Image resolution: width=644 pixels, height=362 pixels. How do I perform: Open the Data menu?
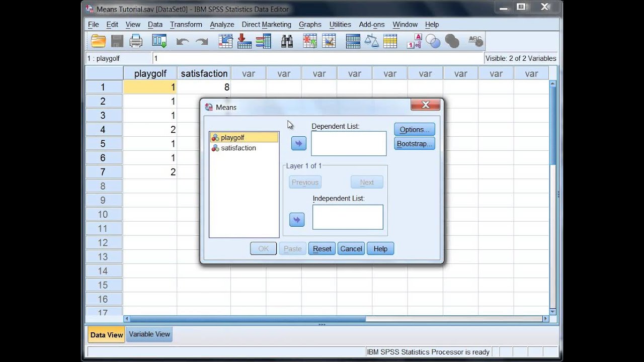click(155, 24)
